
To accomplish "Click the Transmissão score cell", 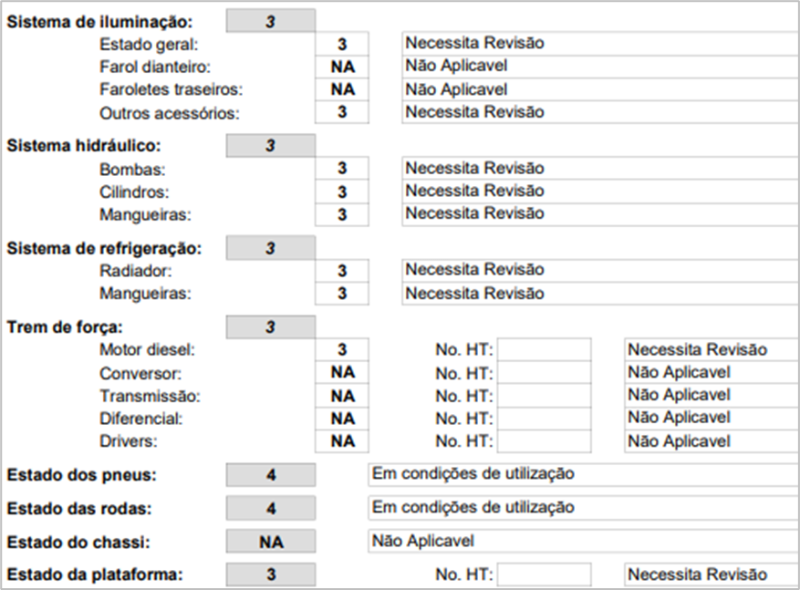I will click(342, 396).
